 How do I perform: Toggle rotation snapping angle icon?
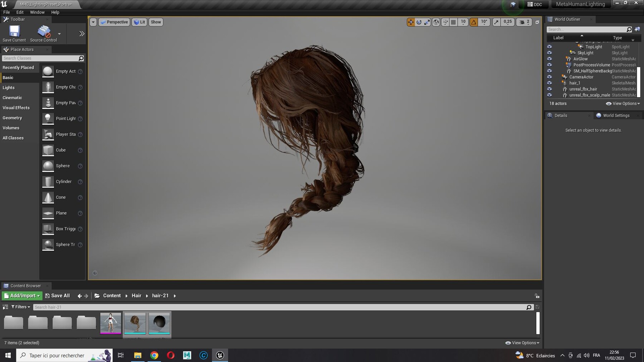(x=474, y=22)
